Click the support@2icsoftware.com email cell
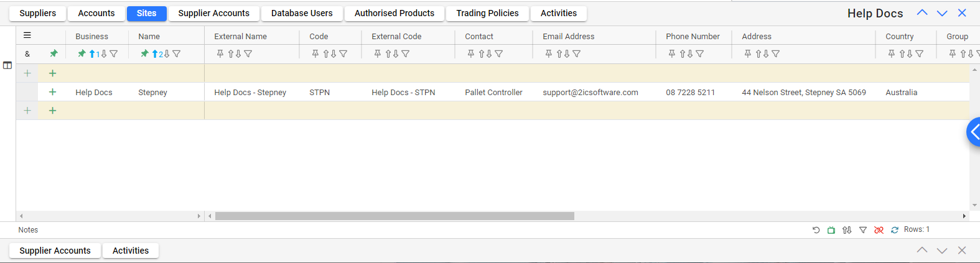 590,93
